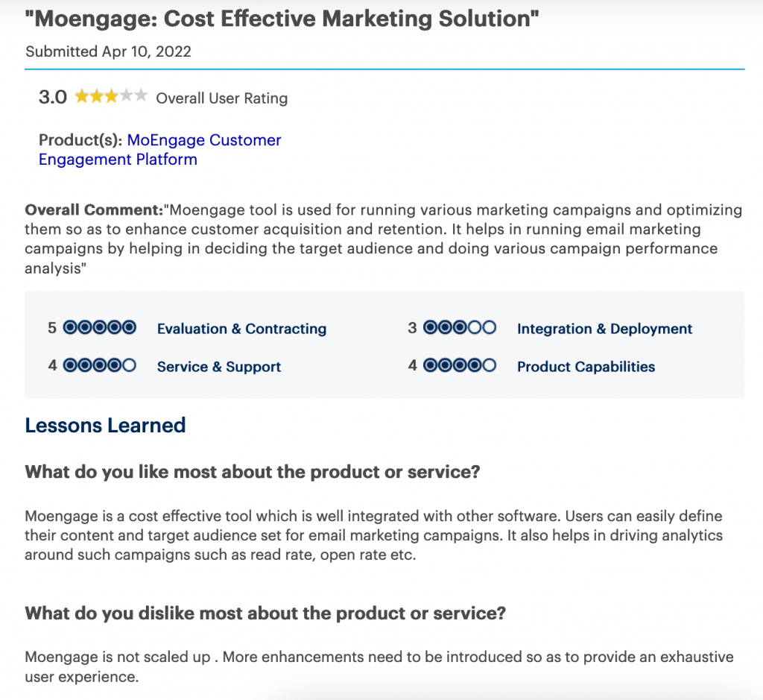Click the Lessons Learned heading
The image size is (763, 700).
pos(105,426)
